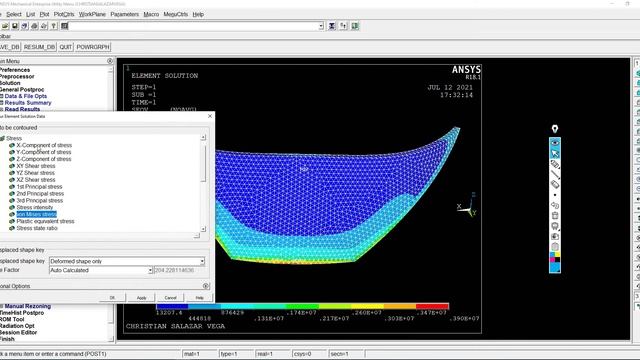Click the red band of the contour legend

(432, 306)
